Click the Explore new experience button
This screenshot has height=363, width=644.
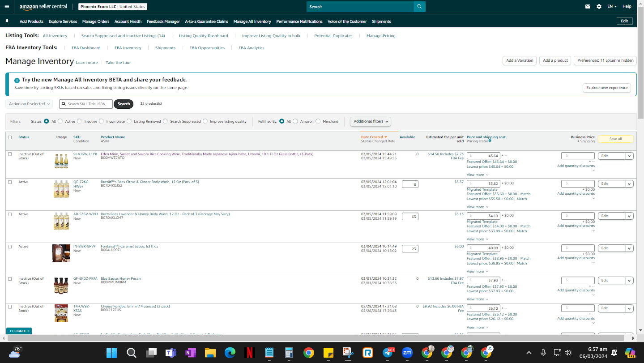pos(607,88)
